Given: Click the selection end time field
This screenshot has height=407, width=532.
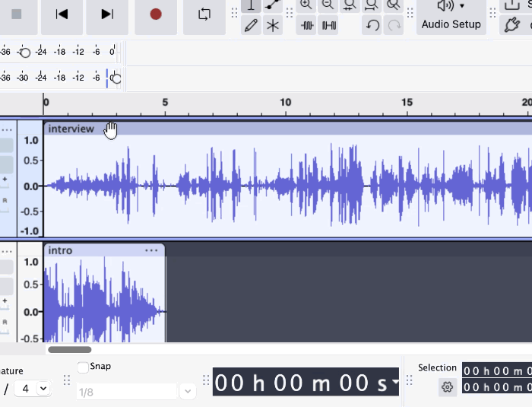Looking at the screenshot, I should point(497,387).
